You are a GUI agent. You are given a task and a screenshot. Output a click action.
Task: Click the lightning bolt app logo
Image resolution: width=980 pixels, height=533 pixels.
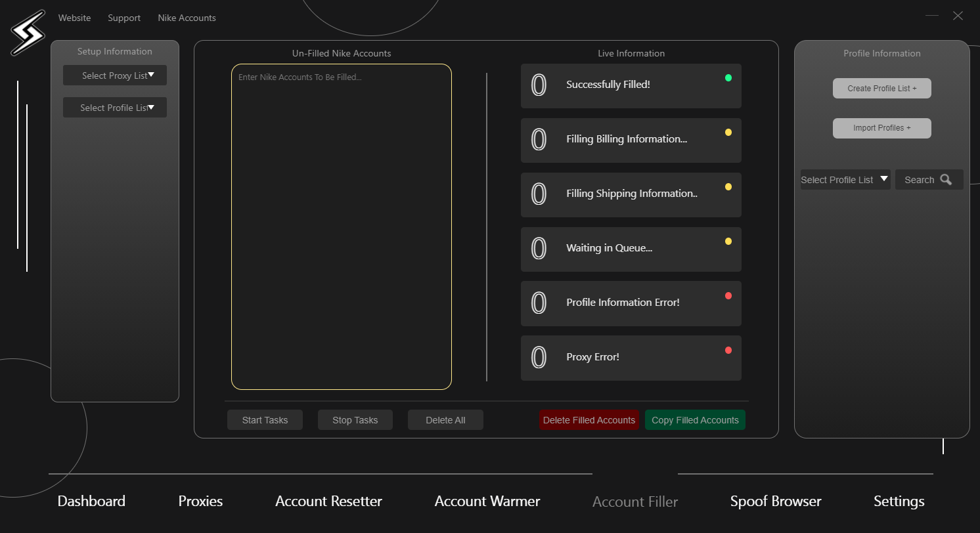coord(28,32)
